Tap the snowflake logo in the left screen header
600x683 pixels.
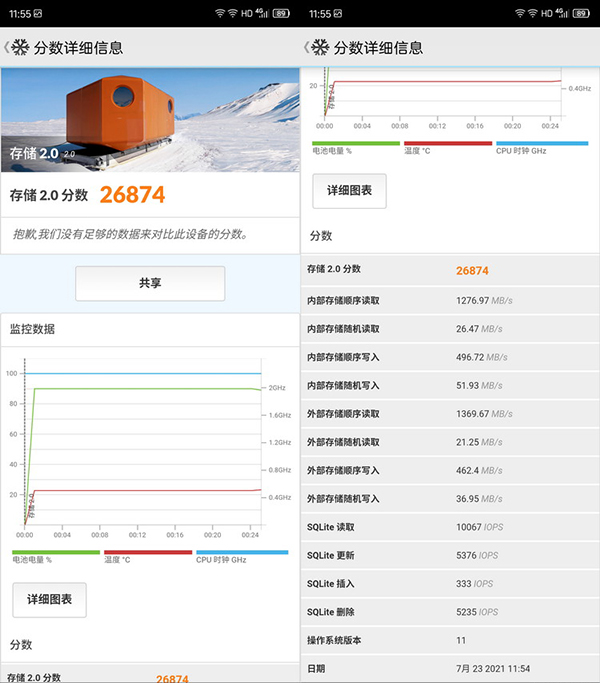[x=20, y=47]
